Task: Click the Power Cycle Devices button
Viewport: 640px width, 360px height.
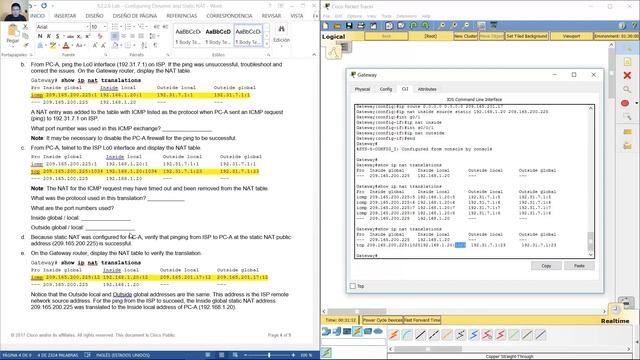Action: pyautogui.click(x=382, y=320)
